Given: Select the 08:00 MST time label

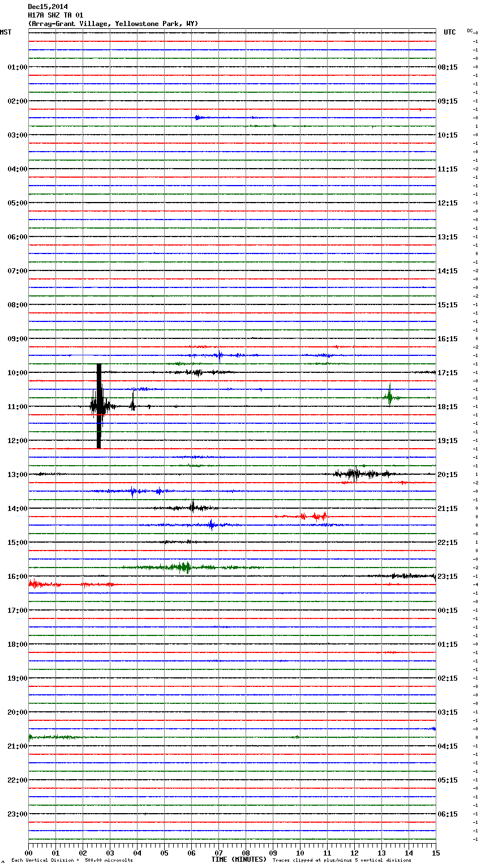Looking at the screenshot, I should [17, 305].
